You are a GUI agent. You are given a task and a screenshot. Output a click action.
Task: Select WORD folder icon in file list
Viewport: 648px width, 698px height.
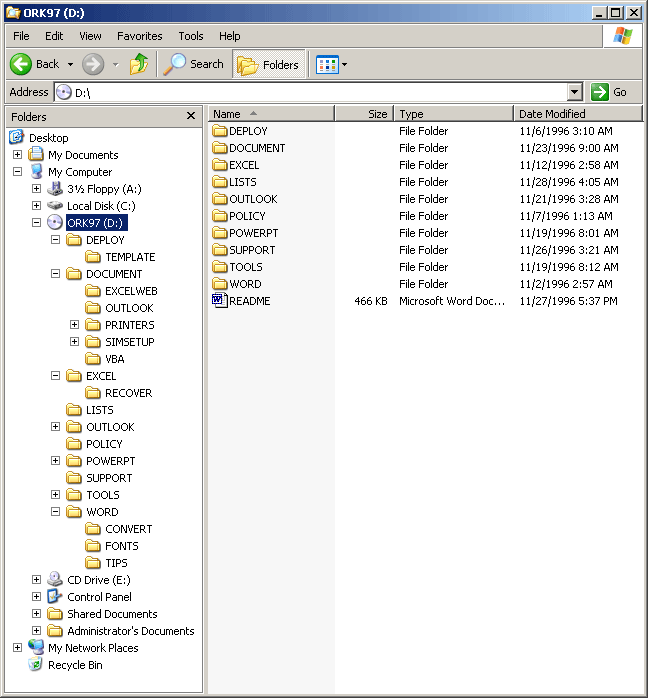pos(220,284)
